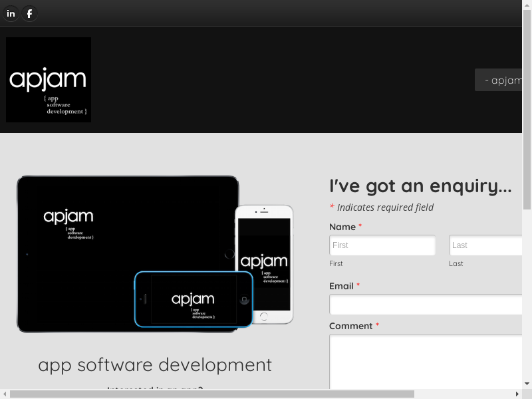
Task: Click the Email field label
Action: (341, 286)
